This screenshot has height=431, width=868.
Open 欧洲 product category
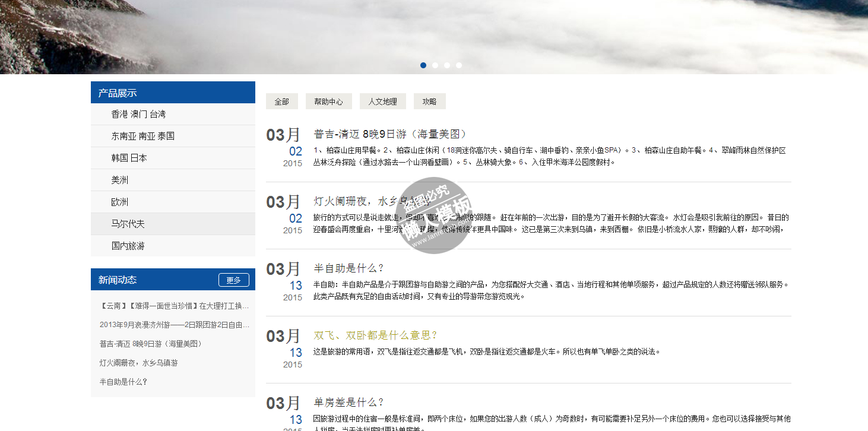tap(173, 202)
